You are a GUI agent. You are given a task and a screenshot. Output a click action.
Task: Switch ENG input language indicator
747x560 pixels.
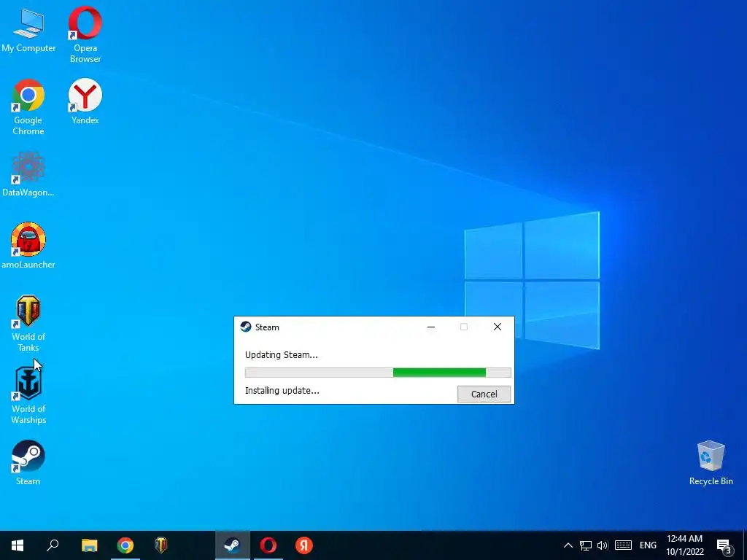(648, 545)
